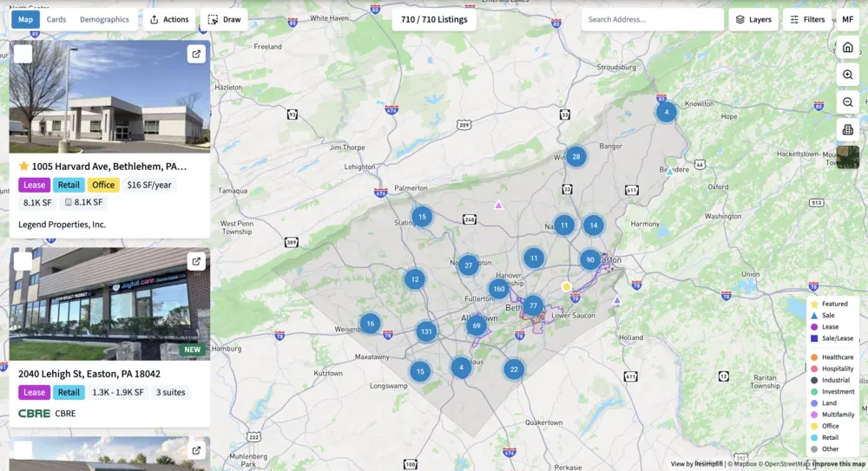Click the yellow office marker near Easton
This screenshot has height=471, width=868.
(566, 287)
